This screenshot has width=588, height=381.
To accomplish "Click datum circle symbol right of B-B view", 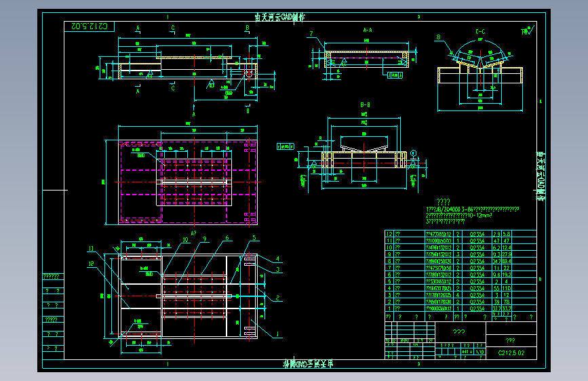I will click(413, 153).
